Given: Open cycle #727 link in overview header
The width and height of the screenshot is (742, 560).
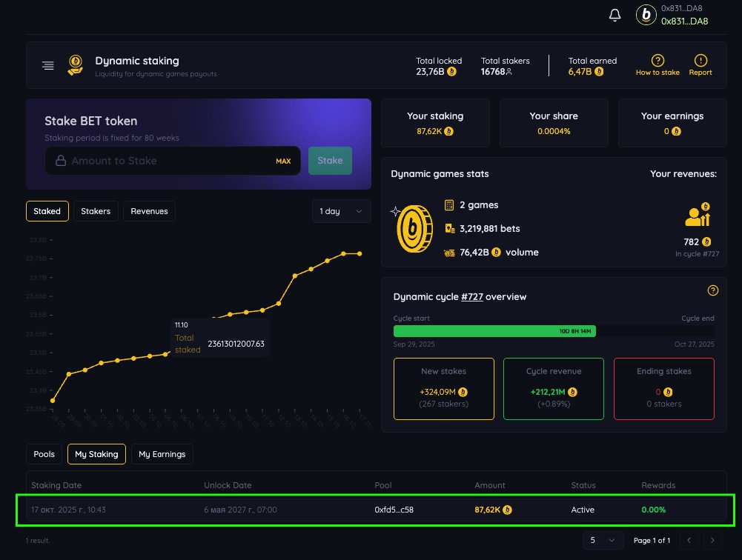Looking at the screenshot, I should coord(472,296).
